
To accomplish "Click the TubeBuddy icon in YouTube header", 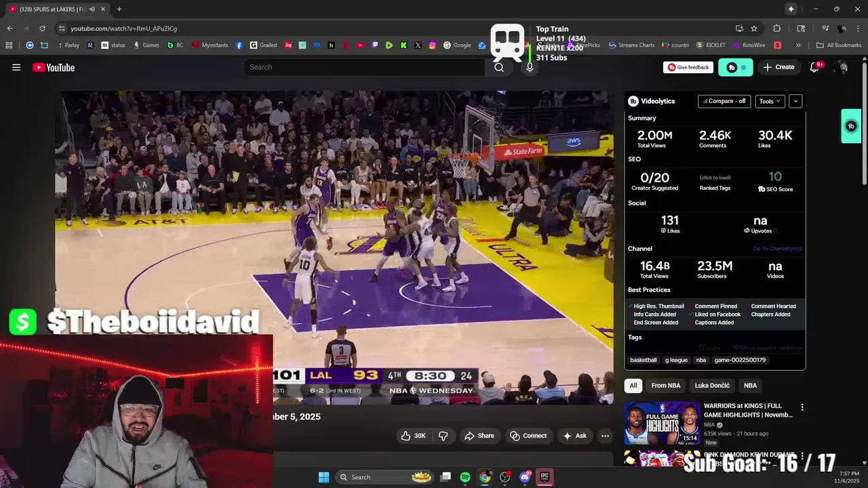I will (x=736, y=67).
